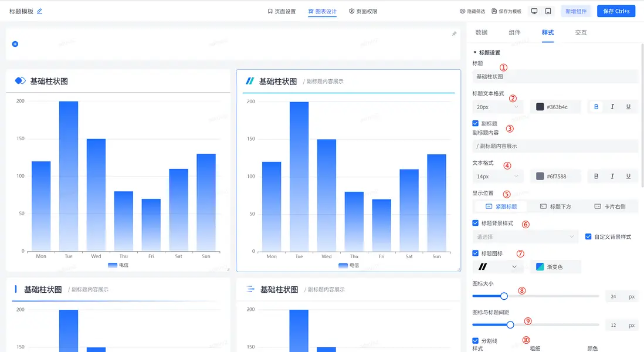Click the 图标与标题间距 slider handle
This screenshot has height=352, width=644.
pyautogui.click(x=510, y=325)
